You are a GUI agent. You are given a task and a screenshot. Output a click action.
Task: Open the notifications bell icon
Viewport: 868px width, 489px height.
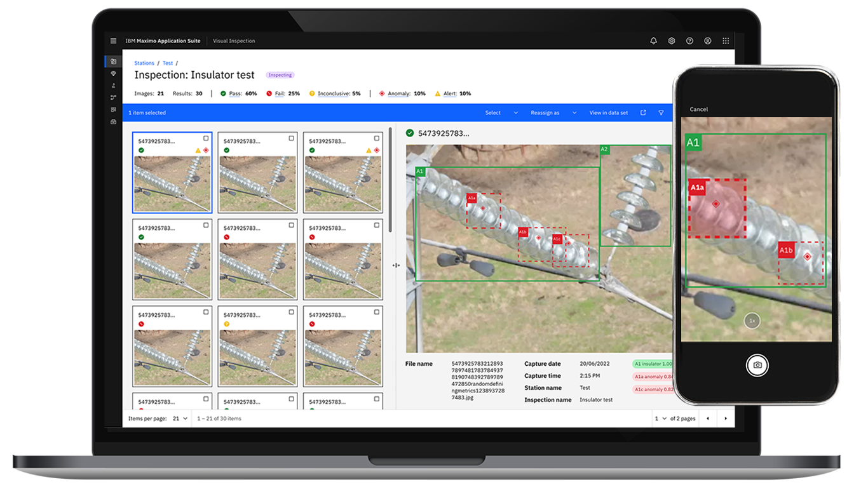click(653, 41)
